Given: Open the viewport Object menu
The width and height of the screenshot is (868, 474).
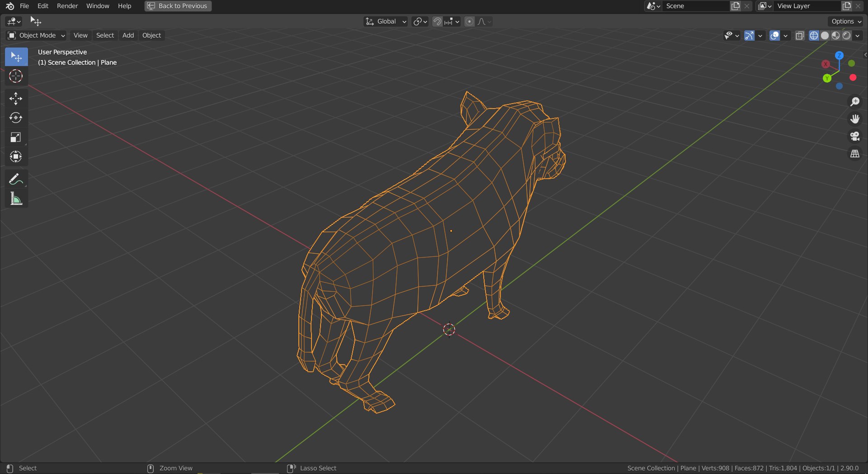Looking at the screenshot, I should point(151,35).
